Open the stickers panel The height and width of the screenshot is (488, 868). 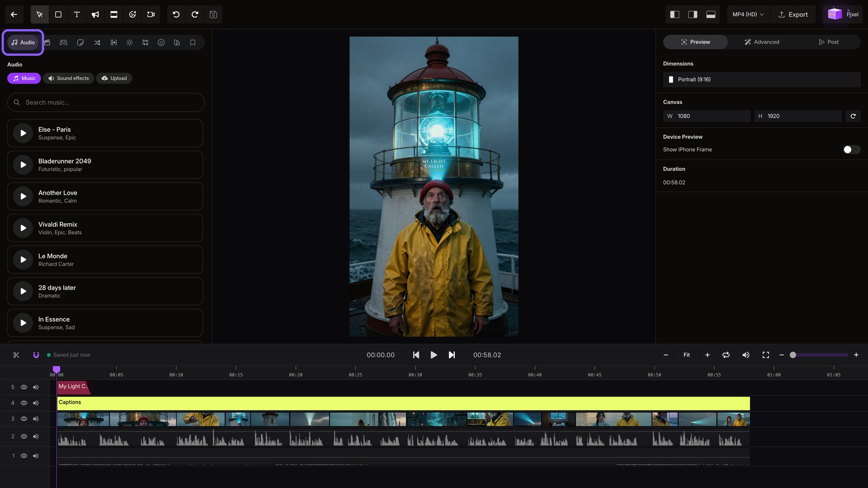click(80, 42)
